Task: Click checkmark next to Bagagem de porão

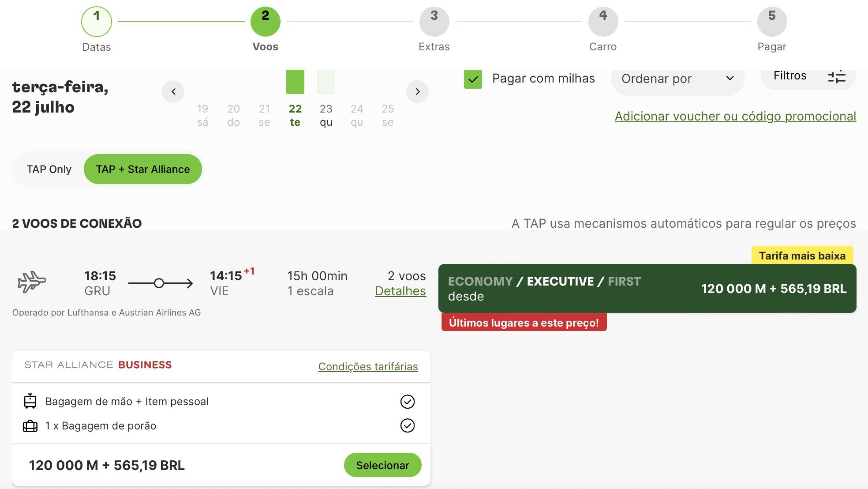Action: click(407, 425)
